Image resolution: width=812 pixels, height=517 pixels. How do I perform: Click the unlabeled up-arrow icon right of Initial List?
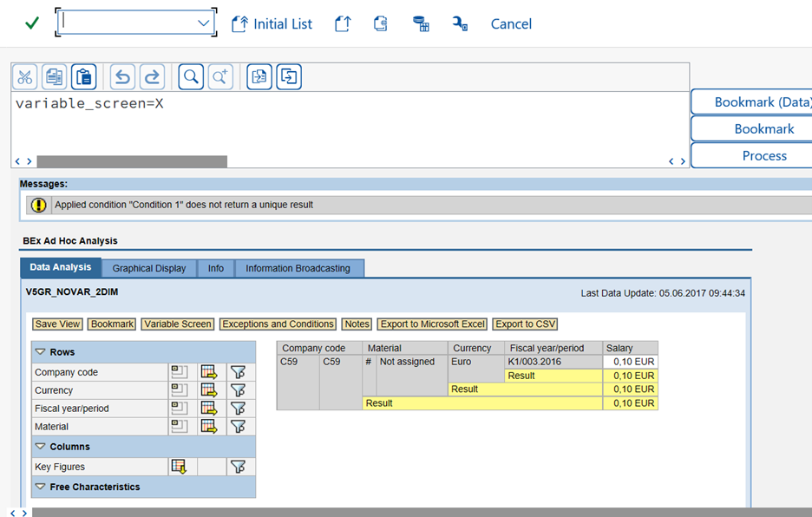(x=343, y=23)
